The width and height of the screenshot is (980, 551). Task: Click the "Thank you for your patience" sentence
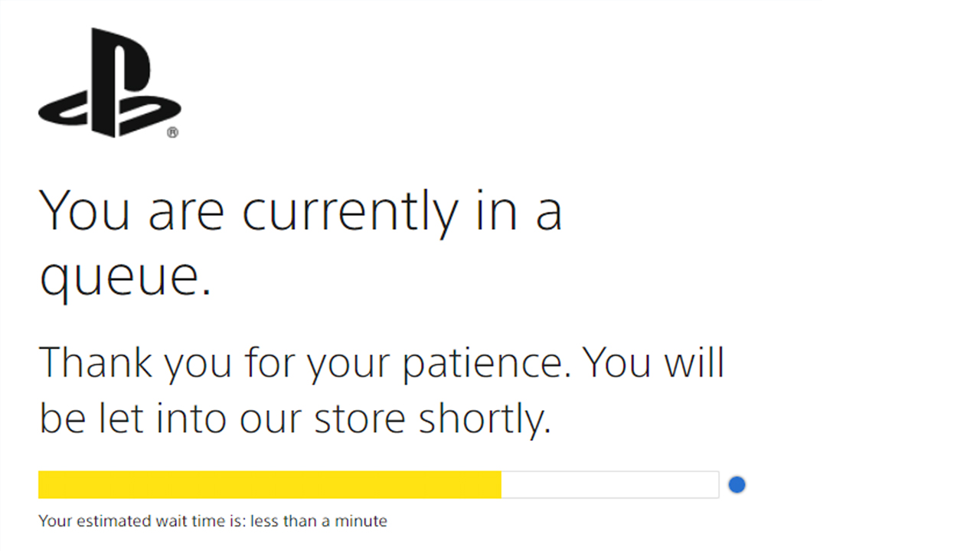pyautogui.click(x=306, y=362)
